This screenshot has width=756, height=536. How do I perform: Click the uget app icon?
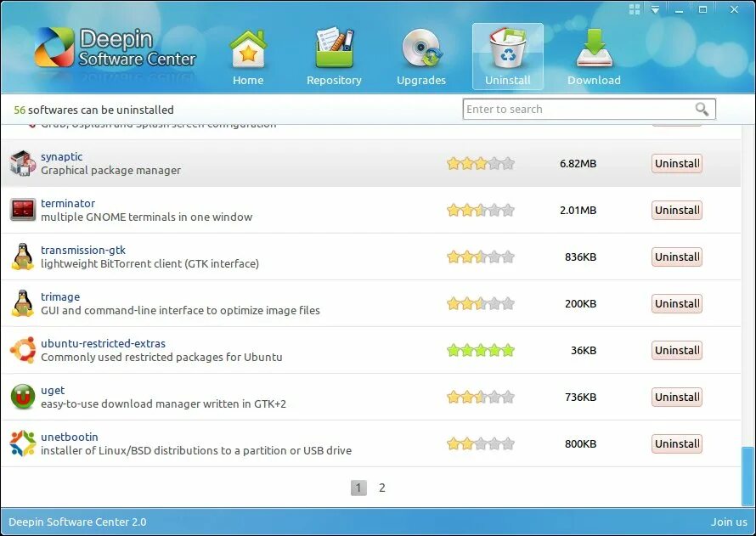[x=23, y=397]
